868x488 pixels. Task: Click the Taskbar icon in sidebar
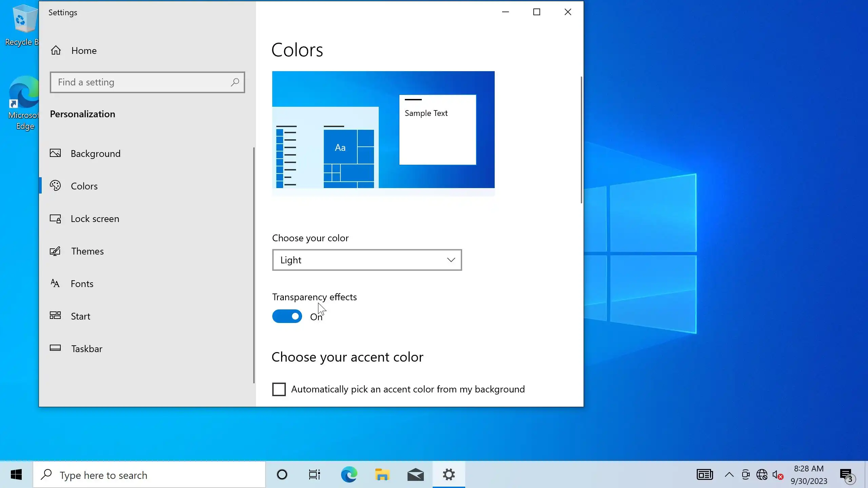click(x=55, y=348)
